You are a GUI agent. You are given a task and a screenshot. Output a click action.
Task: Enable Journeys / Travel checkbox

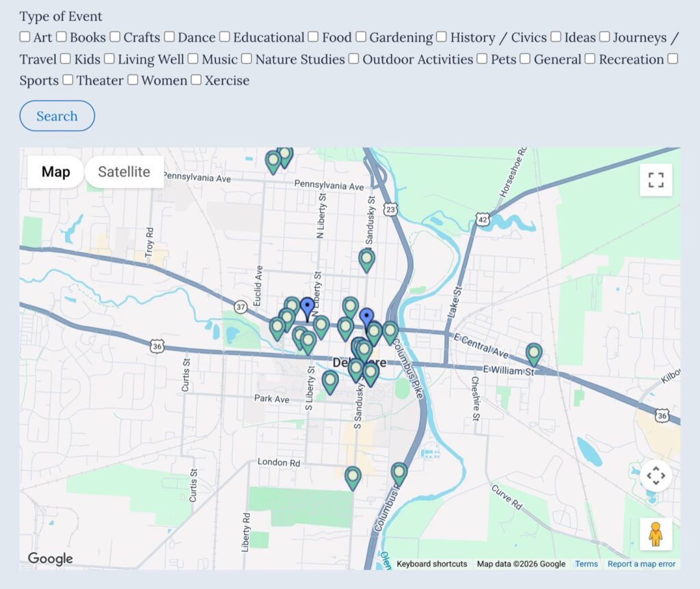(604, 37)
